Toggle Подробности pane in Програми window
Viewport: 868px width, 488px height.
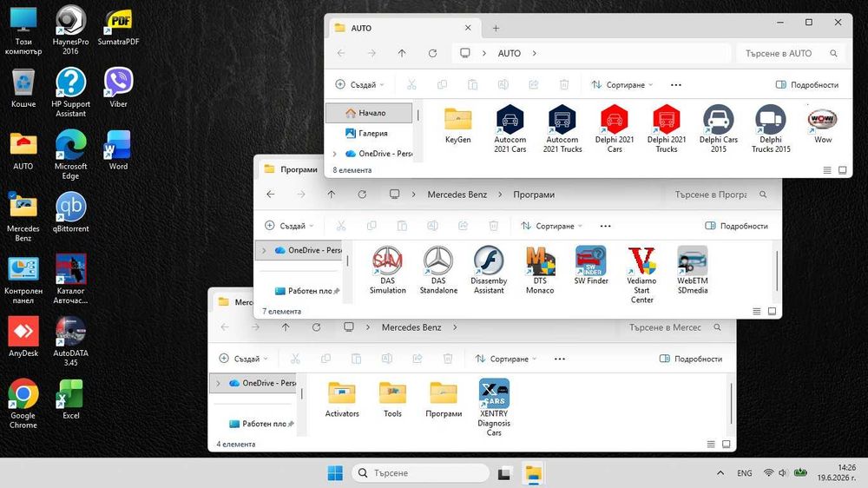pos(737,226)
